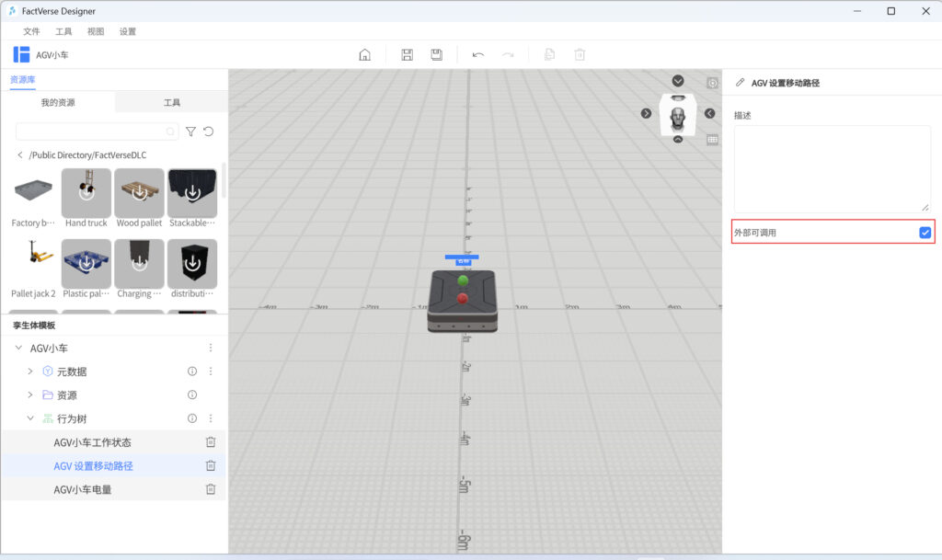Open more options for AGV小车 template
Viewport: 942px width, 560px height.
(211, 349)
